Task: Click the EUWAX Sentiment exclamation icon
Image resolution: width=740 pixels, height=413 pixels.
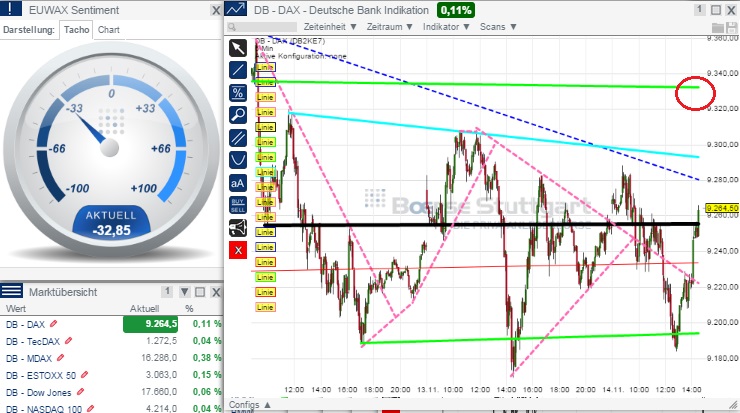Action: point(11,8)
